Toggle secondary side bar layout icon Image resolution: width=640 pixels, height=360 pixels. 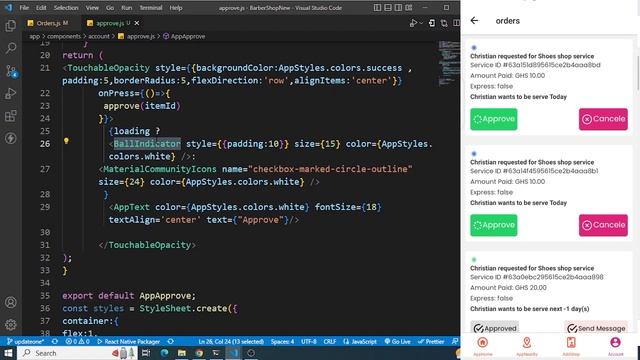[x=398, y=7]
